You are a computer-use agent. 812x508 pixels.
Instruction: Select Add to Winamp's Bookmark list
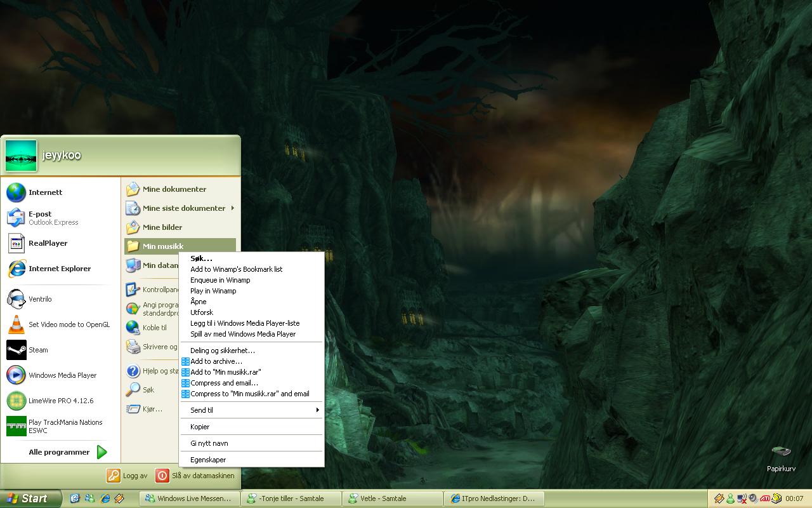click(x=252, y=269)
